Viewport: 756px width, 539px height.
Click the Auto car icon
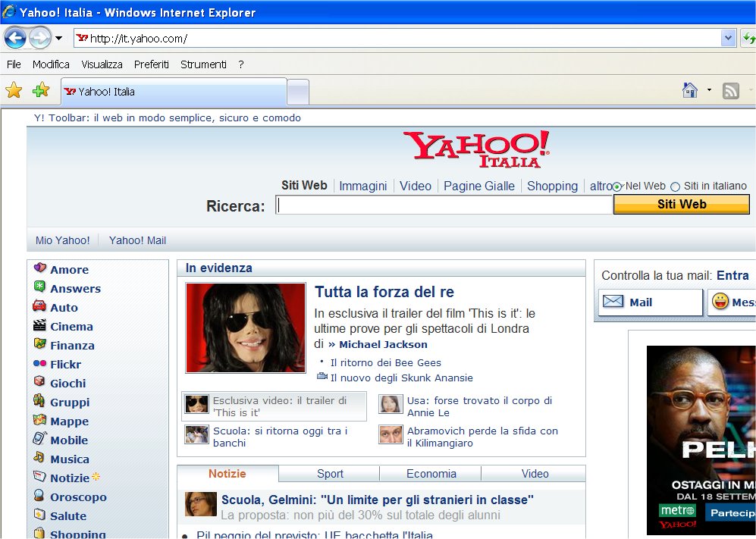pos(39,306)
